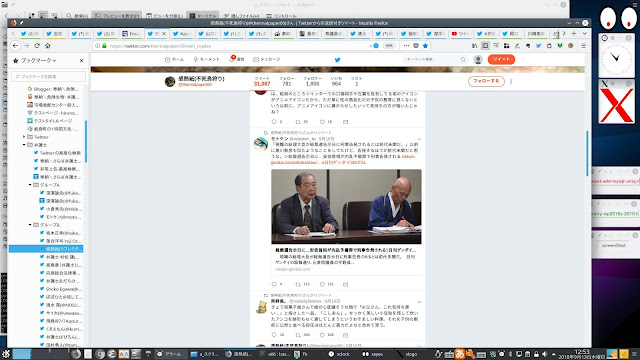The width and height of the screenshot is (640, 360).
Task: Select the highlighted bookmark in グループB
Action: tap(46, 249)
